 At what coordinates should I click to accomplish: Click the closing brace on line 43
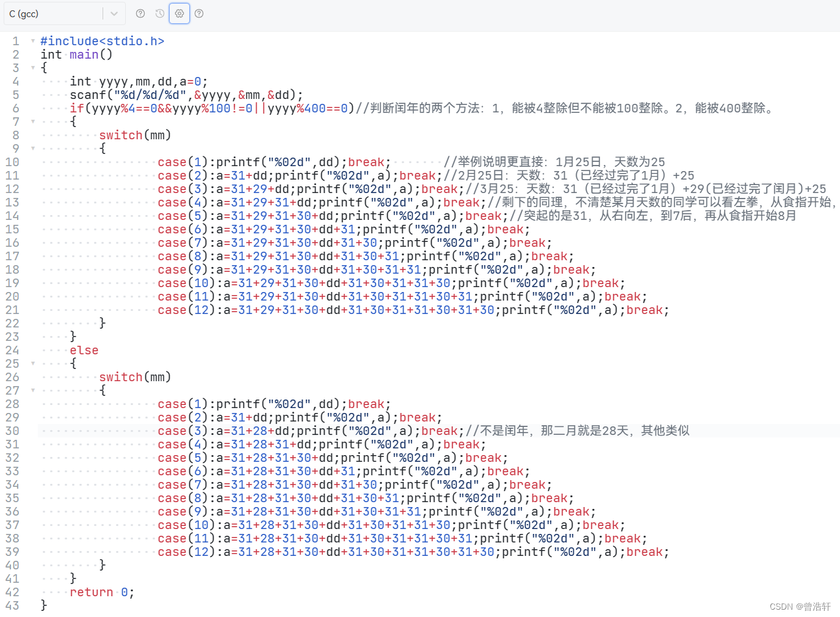tap(43, 605)
